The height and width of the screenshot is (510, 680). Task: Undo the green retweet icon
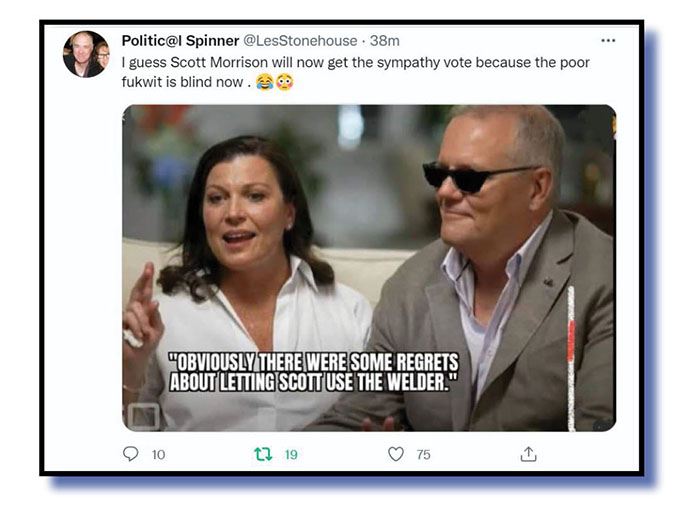coord(263,454)
